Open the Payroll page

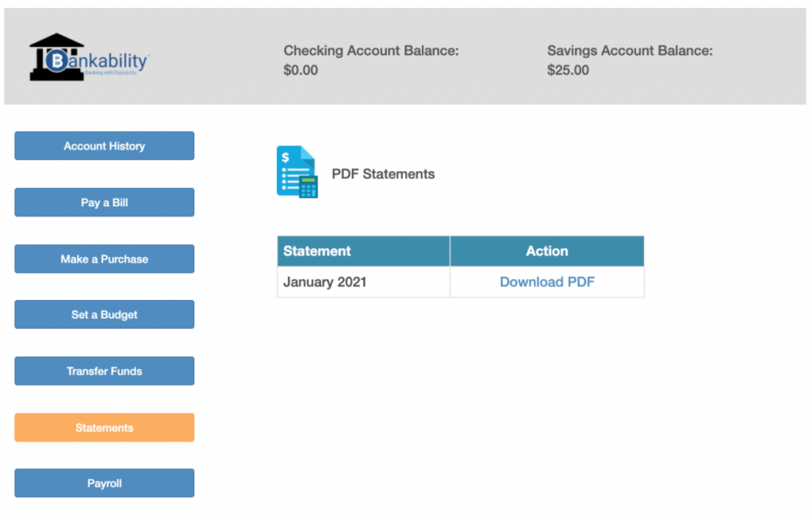pyautogui.click(x=104, y=482)
